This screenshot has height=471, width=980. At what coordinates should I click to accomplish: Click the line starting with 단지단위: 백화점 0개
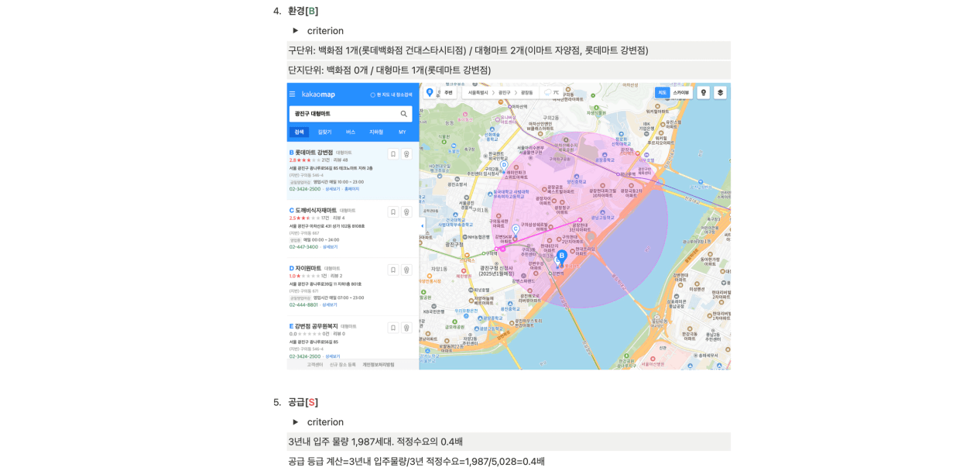coord(509,70)
